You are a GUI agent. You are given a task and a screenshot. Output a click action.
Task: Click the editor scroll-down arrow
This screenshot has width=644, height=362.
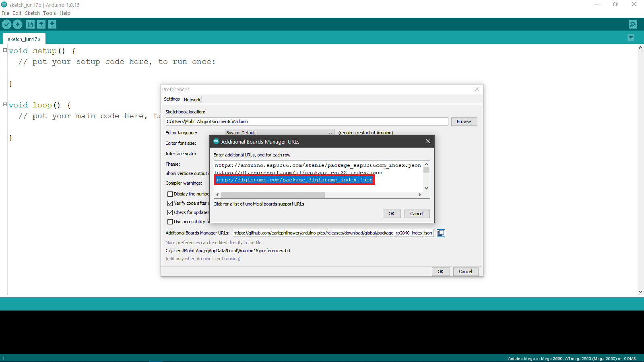pyautogui.click(x=640, y=292)
